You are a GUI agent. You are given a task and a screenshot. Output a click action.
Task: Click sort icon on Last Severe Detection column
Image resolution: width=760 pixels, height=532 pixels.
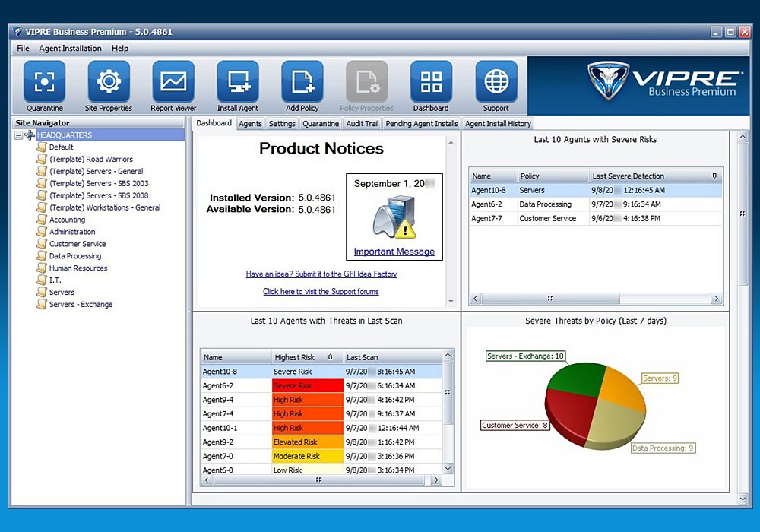click(714, 176)
